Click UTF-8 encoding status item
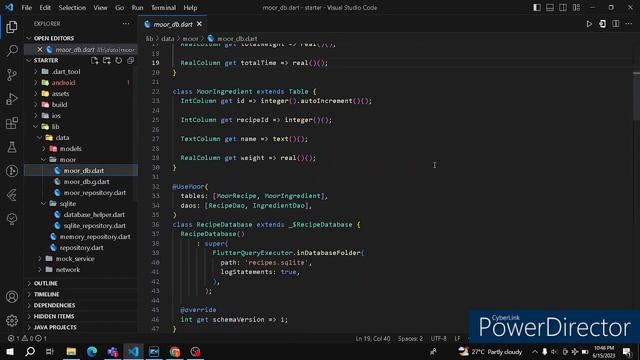The image size is (640, 360). [x=438, y=338]
